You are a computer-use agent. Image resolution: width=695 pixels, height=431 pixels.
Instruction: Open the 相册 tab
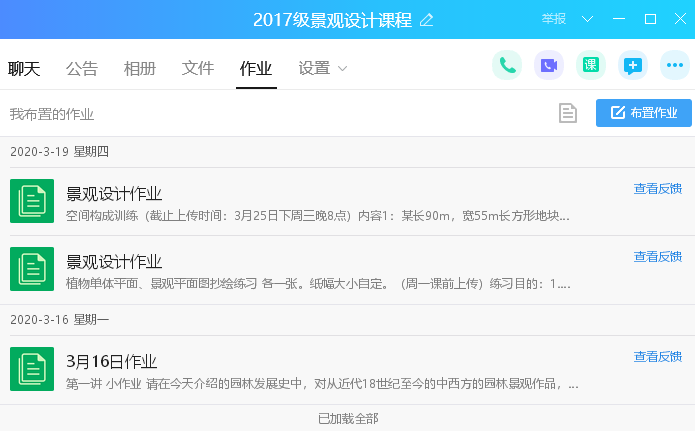point(140,69)
